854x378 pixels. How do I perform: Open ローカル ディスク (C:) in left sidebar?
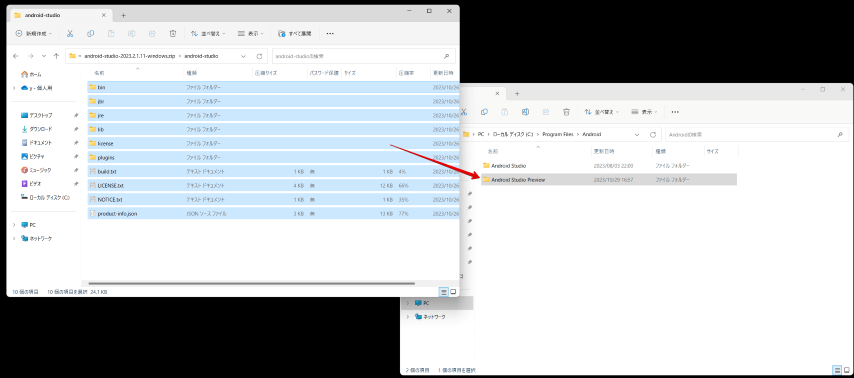(46, 197)
